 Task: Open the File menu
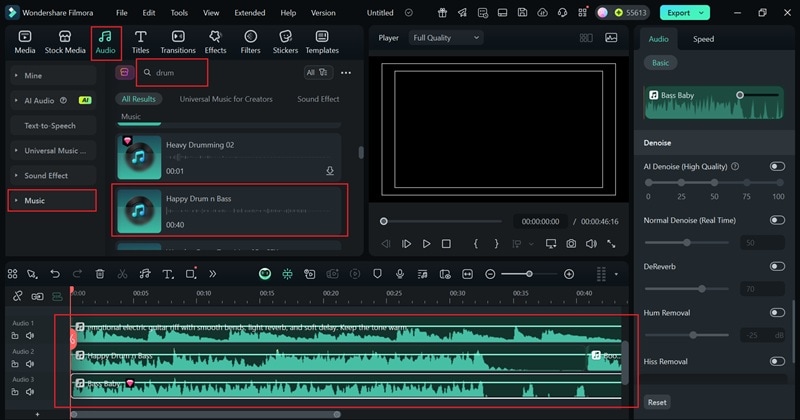click(121, 13)
